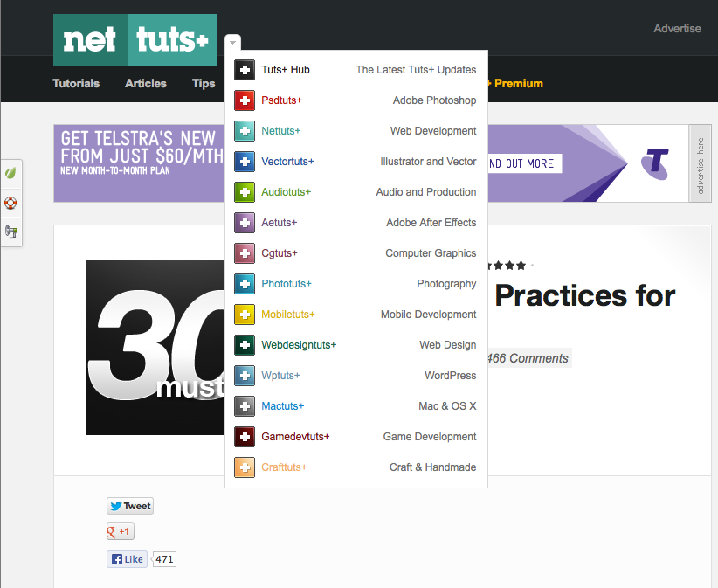Click the Telstra banner advertisement
Viewport: 718px width, 588px height.
coord(371,163)
